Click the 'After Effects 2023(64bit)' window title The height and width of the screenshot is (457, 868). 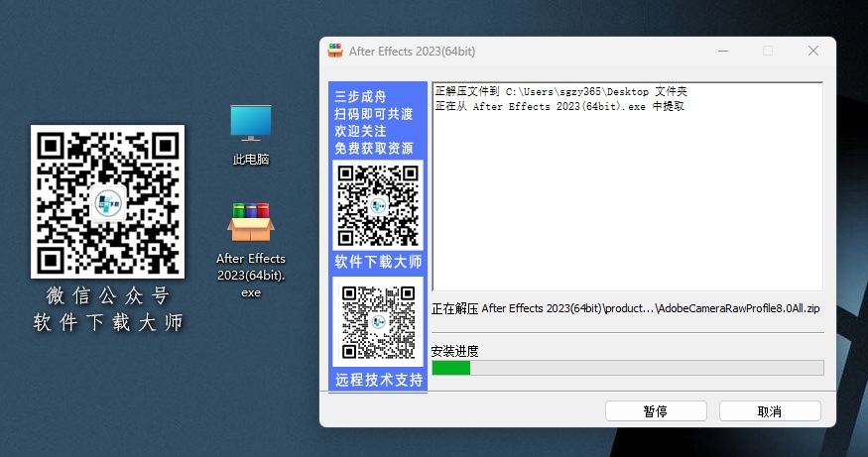[412, 52]
